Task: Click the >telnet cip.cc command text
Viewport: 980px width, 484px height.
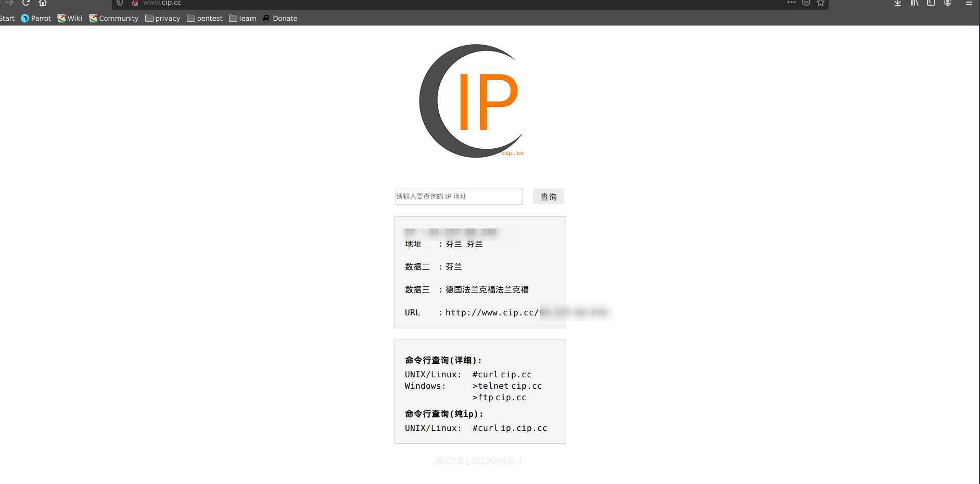Action: pos(507,386)
